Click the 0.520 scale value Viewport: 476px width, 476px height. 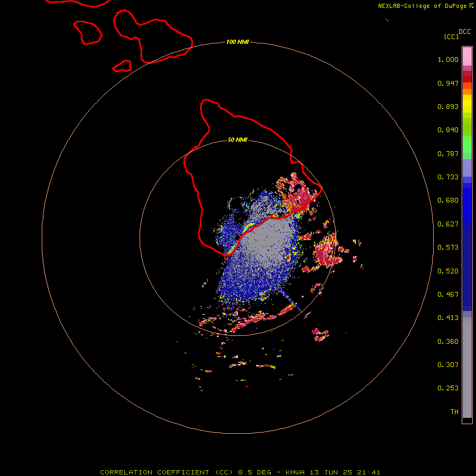pyautogui.click(x=448, y=271)
